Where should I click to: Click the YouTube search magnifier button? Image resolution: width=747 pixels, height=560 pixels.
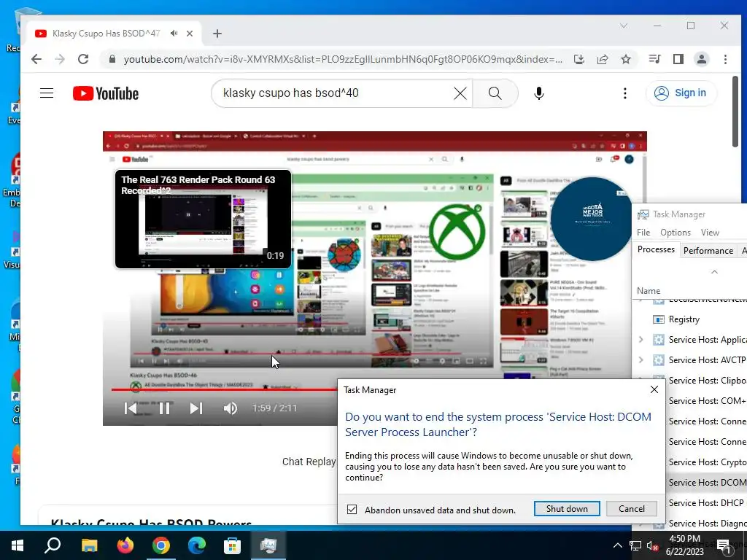click(495, 93)
